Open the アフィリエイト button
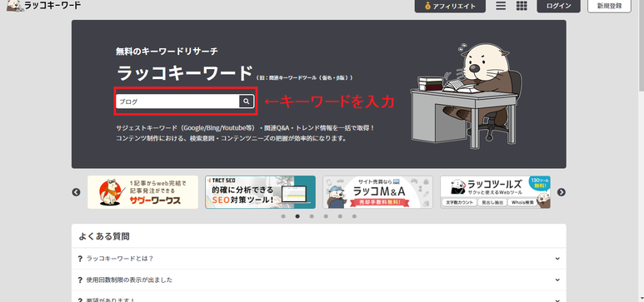Viewport: 644px width, 302px height. point(450,6)
